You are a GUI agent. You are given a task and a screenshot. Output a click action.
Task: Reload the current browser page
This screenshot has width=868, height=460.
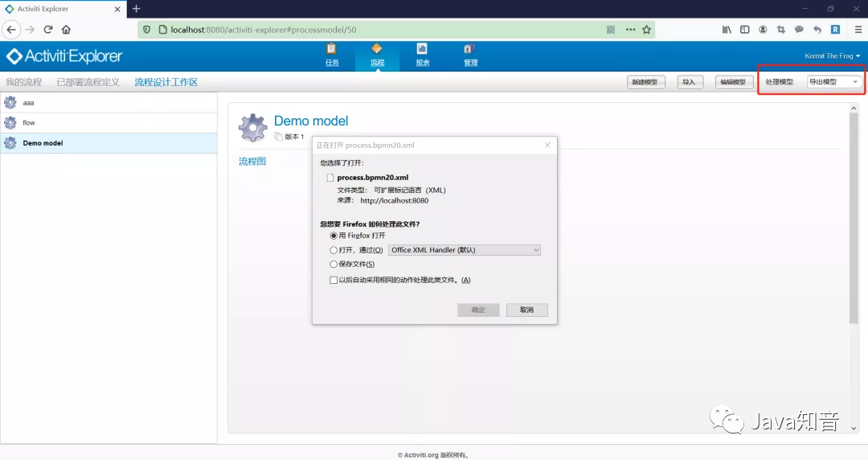click(x=48, y=30)
